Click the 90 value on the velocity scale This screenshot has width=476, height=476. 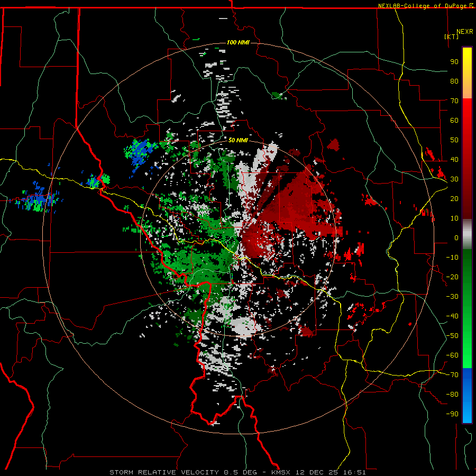[454, 62]
